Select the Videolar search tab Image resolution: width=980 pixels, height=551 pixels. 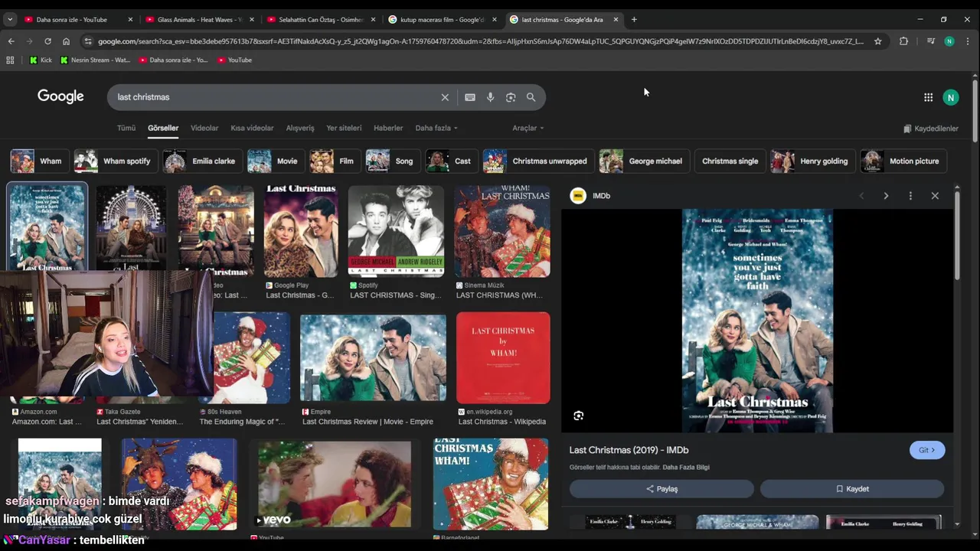tap(204, 128)
